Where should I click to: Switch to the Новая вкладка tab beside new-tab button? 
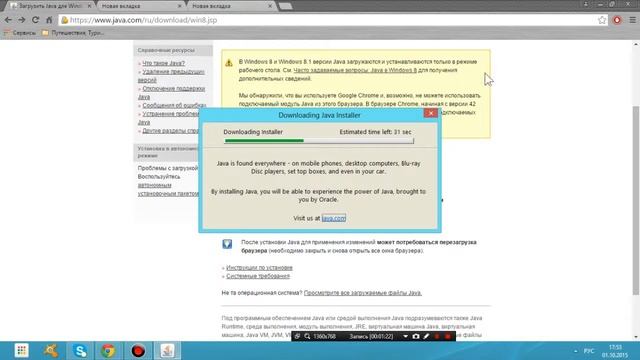click(231, 6)
